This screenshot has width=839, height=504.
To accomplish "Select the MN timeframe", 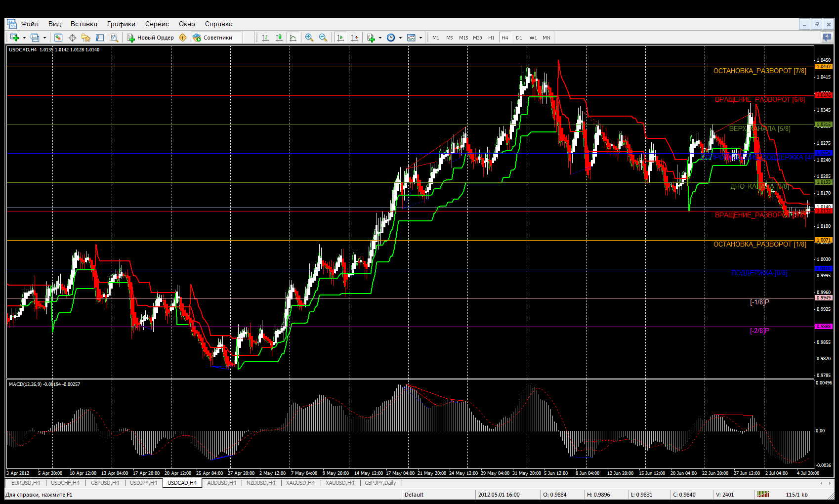I will point(546,38).
